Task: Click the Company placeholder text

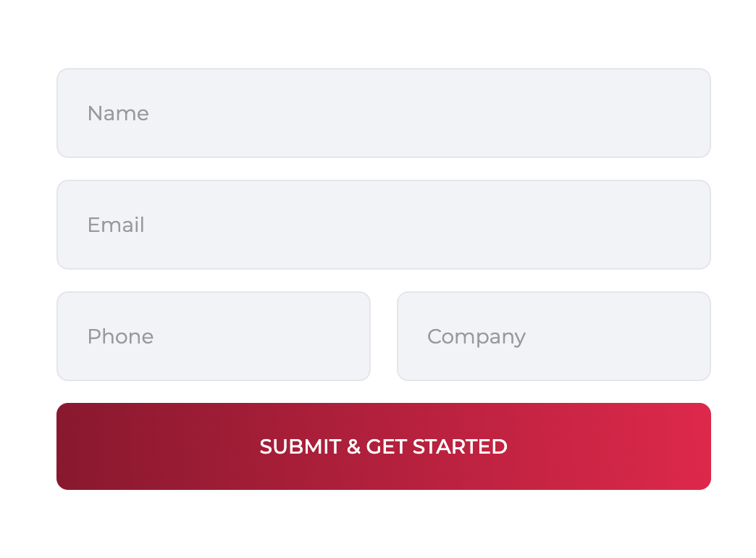Action: click(476, 336)
